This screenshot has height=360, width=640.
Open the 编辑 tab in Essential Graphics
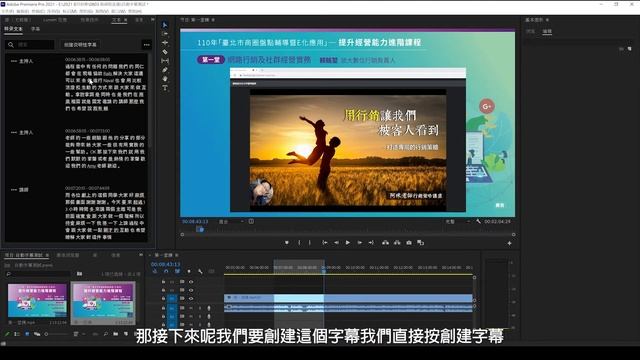547,31
